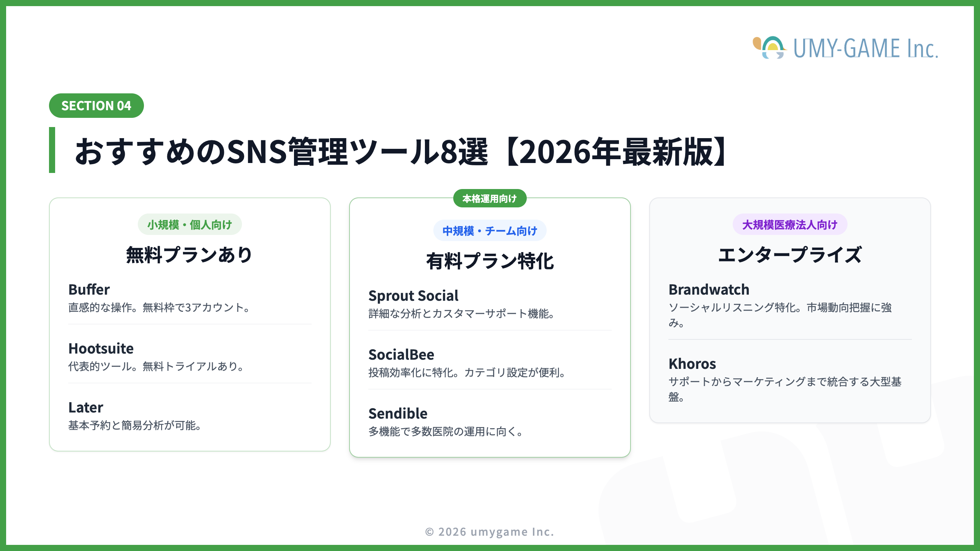
Task: Click the 無料プランあり heading
Action: point(189,254)
